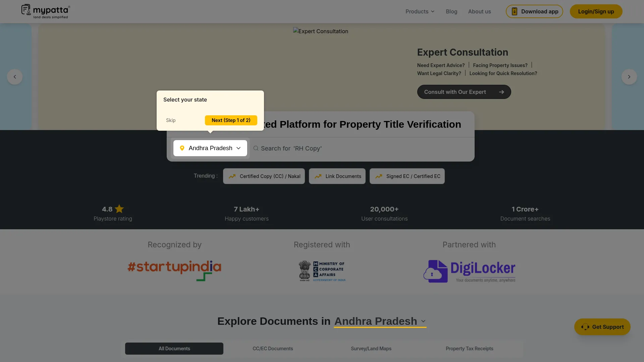Click the search magnifier icon
Screen dimensions: 644x362
tap(256, 148)
